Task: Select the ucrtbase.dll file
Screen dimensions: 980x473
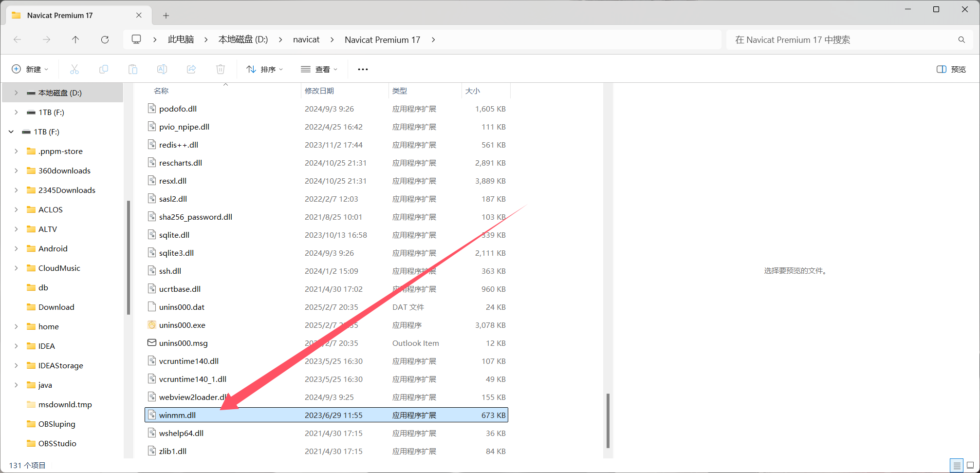Action: tap(326, 289)
